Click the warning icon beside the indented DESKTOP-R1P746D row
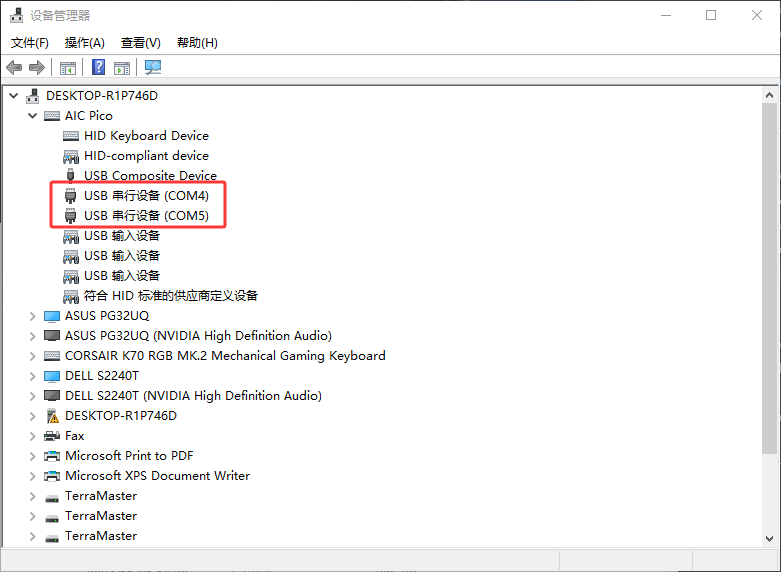Viewport: 781px width, 572px height. pyautogui.click(x=52, y=416)
